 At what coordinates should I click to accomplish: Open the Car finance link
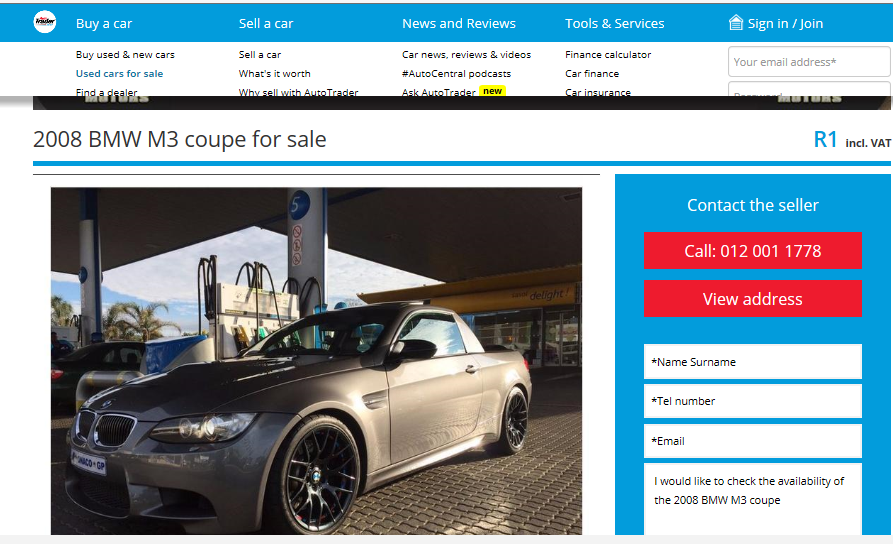[592, 73]
